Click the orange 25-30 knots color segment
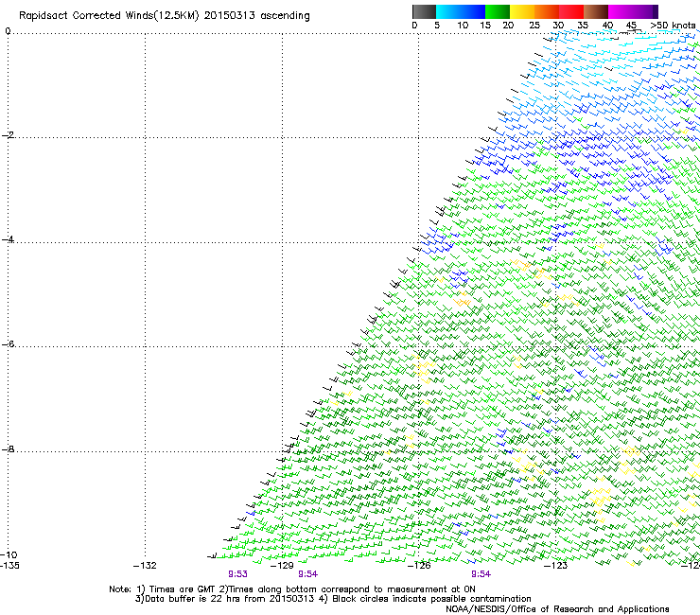Viewport: 700px width, 615px height. (547, 11)
